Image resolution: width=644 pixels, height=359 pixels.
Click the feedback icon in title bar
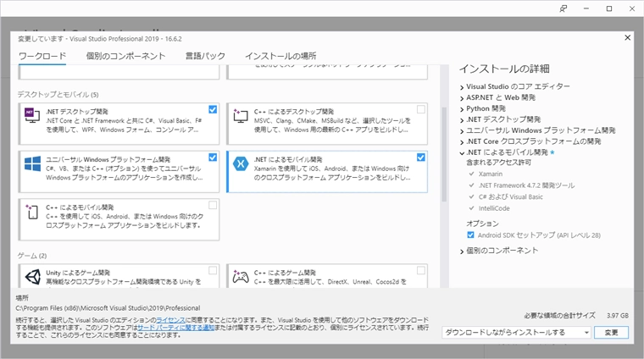(563, 8)
